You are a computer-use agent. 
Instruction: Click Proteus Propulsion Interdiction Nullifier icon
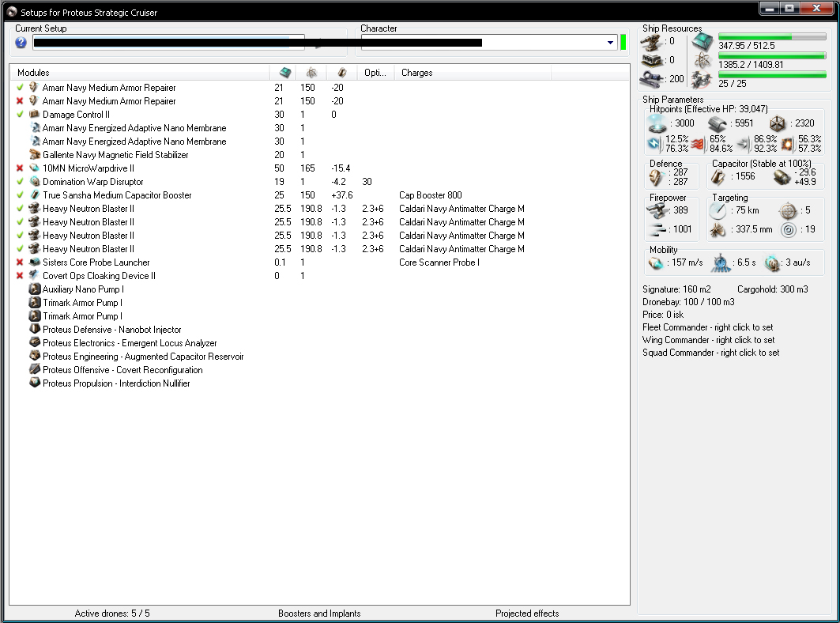click(34, 383)
